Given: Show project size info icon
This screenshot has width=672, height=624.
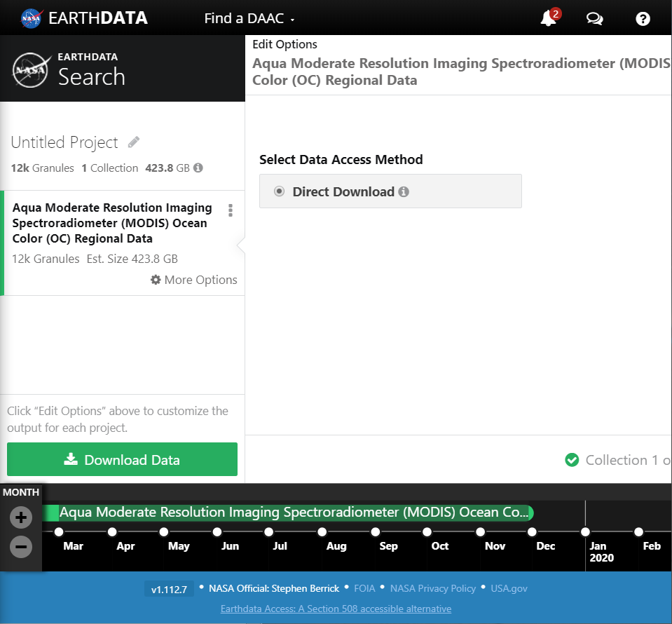Looking at the screenshot, I should click(x=198, y=168).
